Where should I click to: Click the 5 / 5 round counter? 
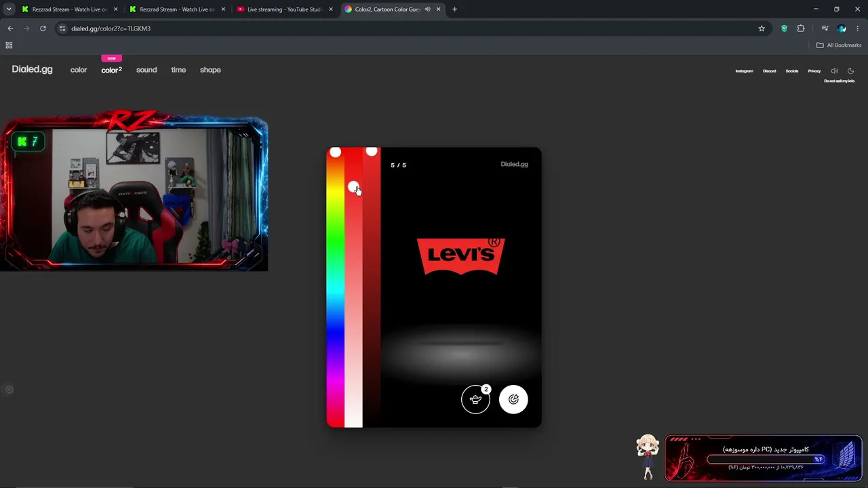point(399,165)
